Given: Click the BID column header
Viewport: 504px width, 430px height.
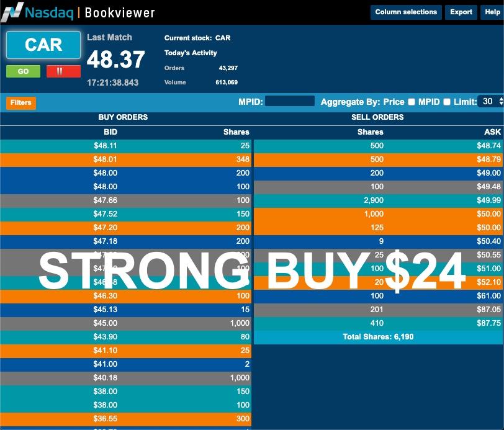Looking at the screenshot, I should (x=110, y=132).
